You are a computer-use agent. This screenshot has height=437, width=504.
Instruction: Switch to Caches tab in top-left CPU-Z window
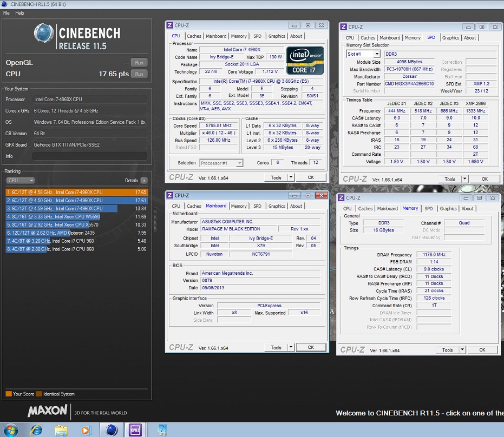(x=194, y=36)
